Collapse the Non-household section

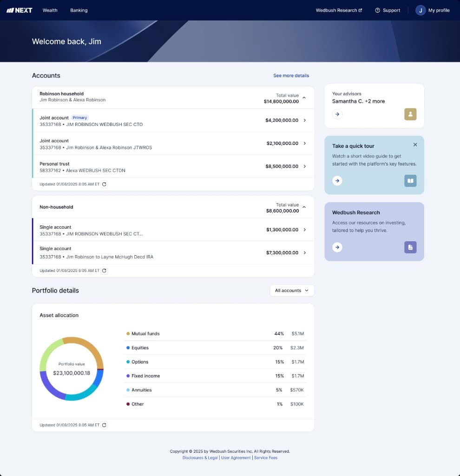click(304, 207)
